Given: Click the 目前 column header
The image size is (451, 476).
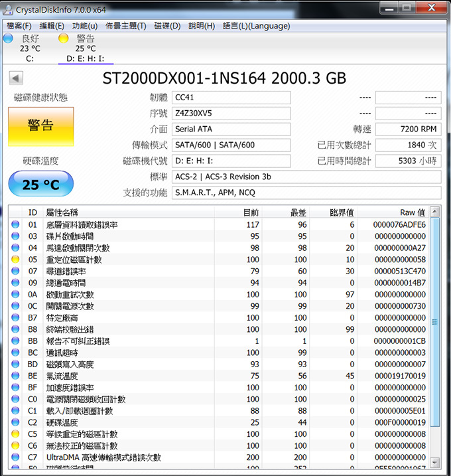Looking at the screenshot, I should click(238, 212).
